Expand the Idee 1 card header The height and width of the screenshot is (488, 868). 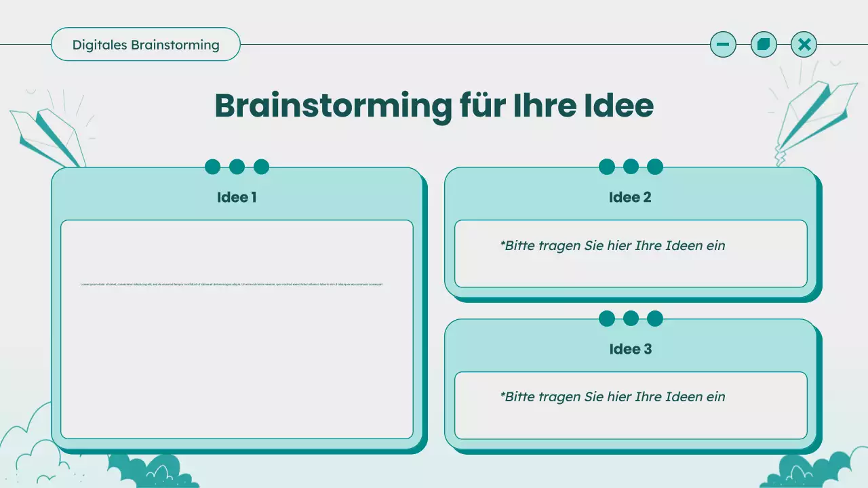click(237, 197)
